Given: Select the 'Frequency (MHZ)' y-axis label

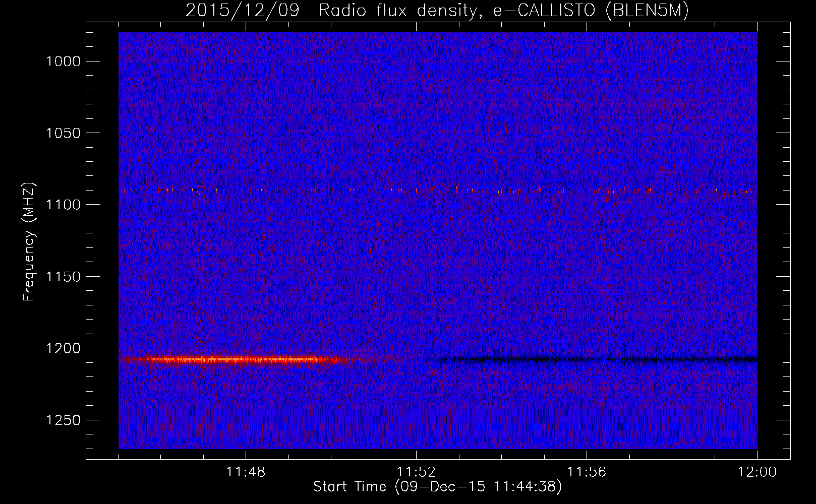Looking at the screenshot, I should click(x=29, y=242).
